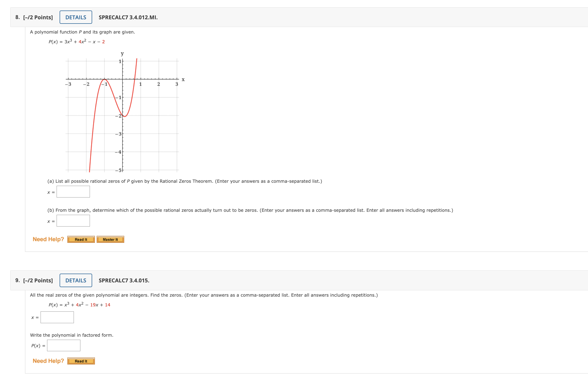This screenshot has height=379, width=588.
Task: Click the graph's y-axis label
Action: (x=122, y=53)
